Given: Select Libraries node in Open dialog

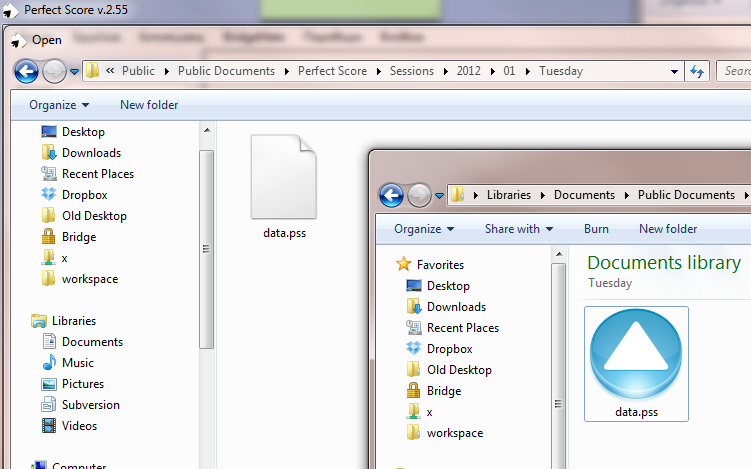Looking at the screenshot, I should [63, 321].
